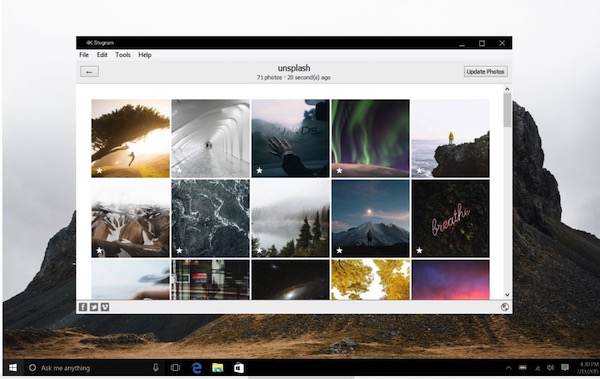The width and height of the screenshot is (600, 379).
Task: Click the Update Photos button
Action: tap(486, 72)
